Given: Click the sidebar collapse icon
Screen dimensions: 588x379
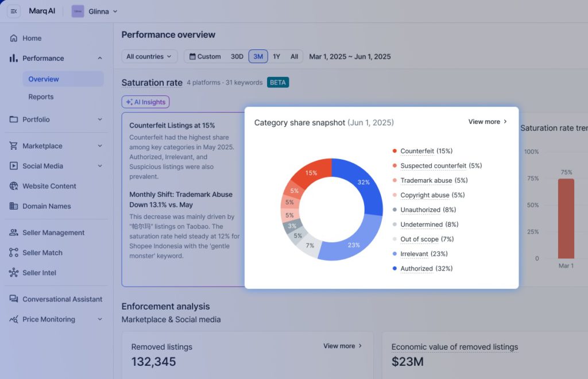Looking at the screenshot, I should coord(14,11).
